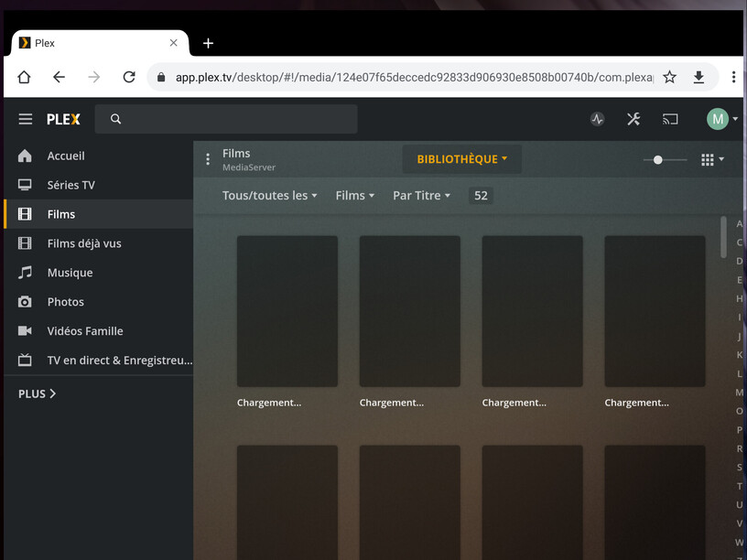Click the search magnifier icon
Screen dimensions: 747x560
pyautogui.click(x=115, y=119)
